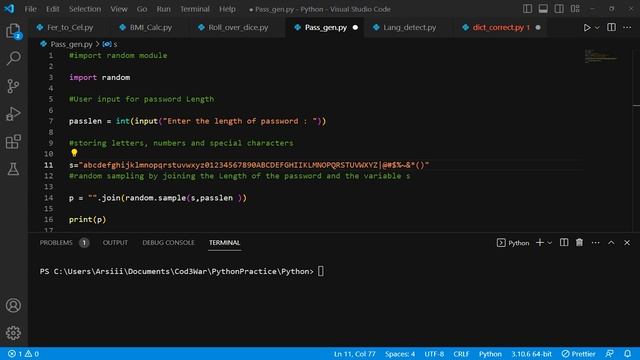Open the Help menu

click(227, 9)
